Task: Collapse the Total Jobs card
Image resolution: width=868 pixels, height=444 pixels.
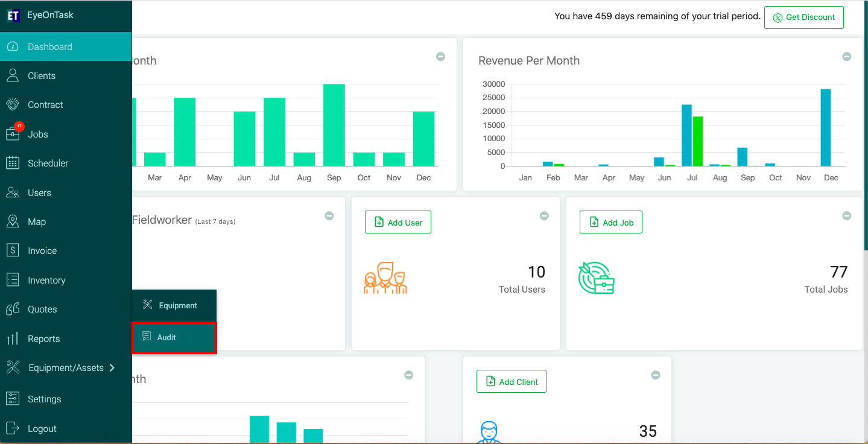Action: tap(847, 215)
